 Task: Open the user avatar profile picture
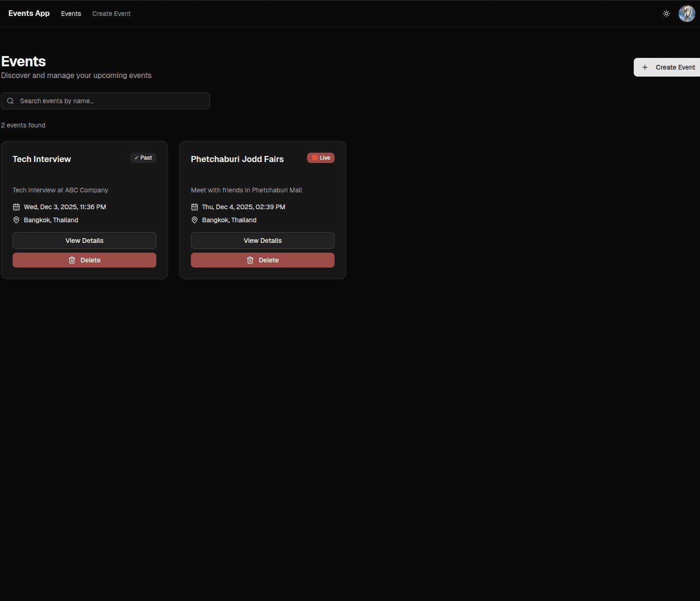click(686, 13)
